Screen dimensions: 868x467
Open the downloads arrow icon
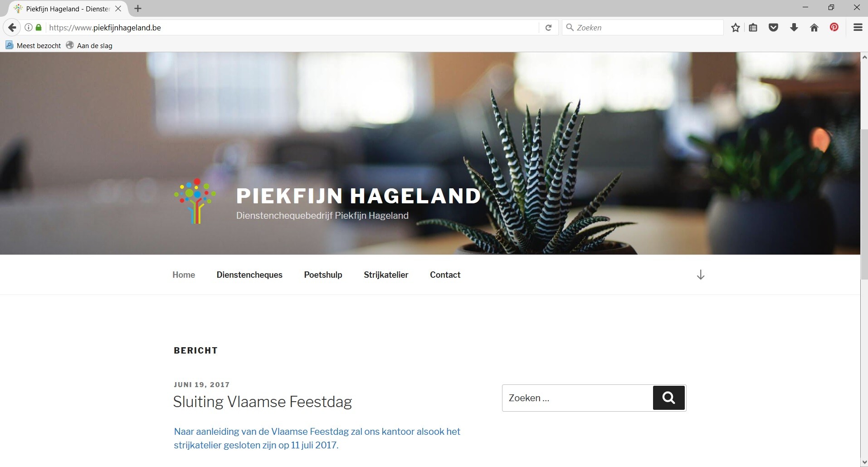click(x=794, y=28)
